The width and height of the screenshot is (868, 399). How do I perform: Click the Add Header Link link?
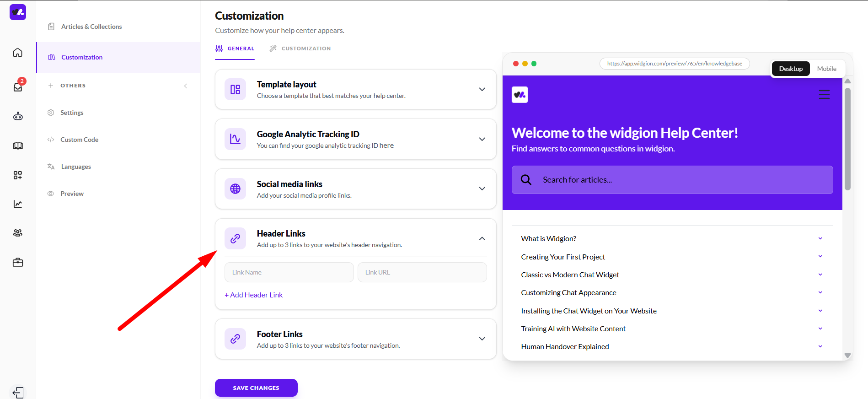tap(254, 295)
